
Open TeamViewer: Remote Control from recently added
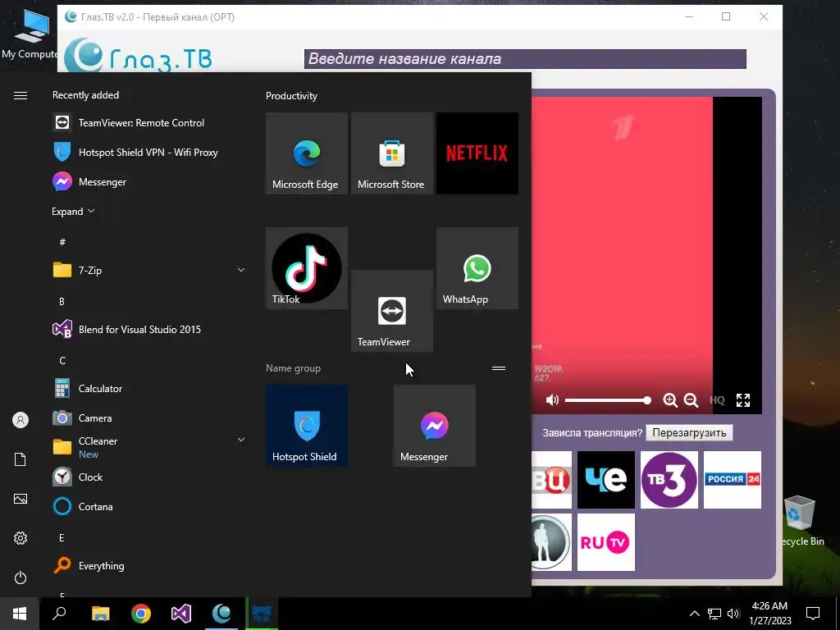149,123
